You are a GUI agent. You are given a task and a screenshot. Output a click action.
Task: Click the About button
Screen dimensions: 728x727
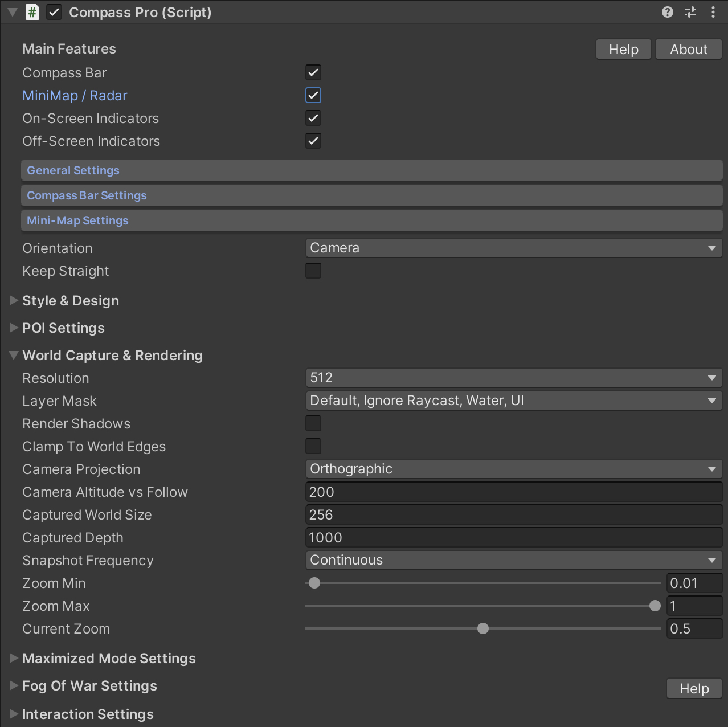689,50
